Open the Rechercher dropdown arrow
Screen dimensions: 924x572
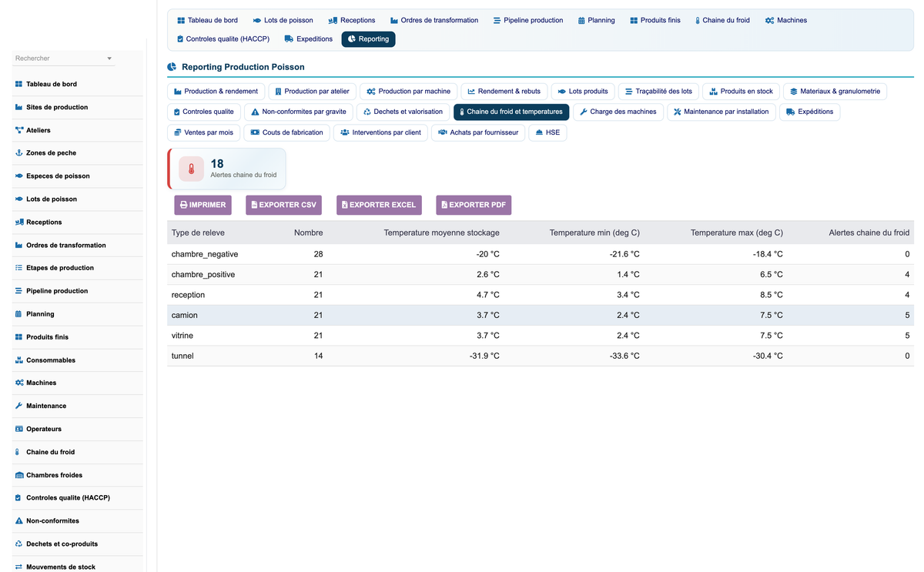pyautogui.click(x=109, y=59)
